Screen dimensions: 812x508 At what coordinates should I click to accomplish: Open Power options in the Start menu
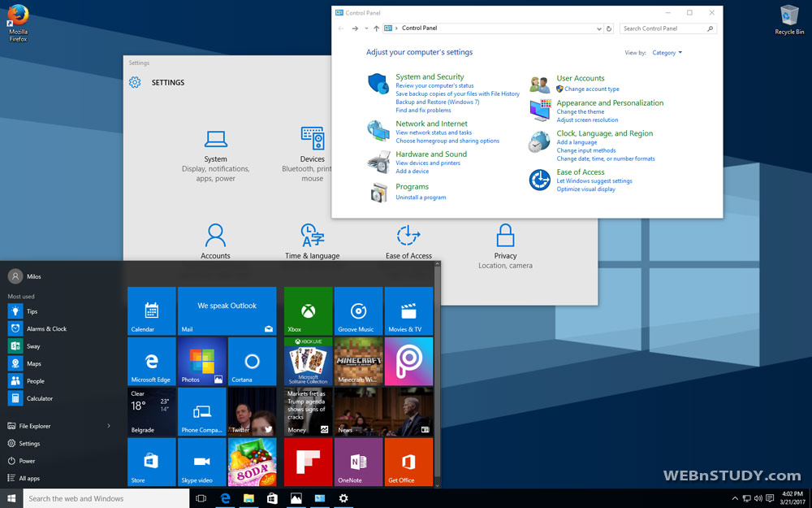(22, 461)
